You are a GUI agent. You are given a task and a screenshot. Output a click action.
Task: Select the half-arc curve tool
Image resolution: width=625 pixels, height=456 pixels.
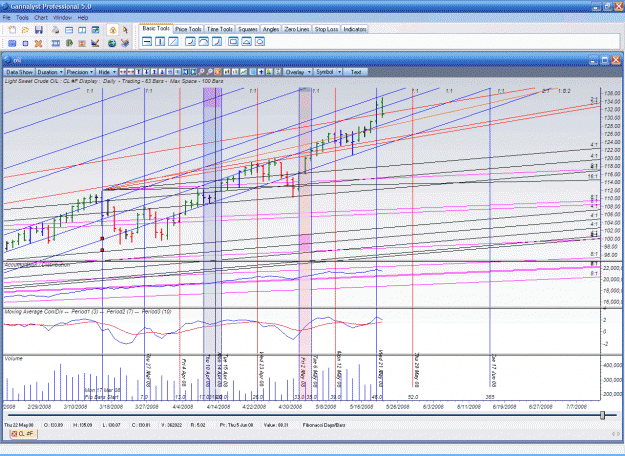point(203,41)
